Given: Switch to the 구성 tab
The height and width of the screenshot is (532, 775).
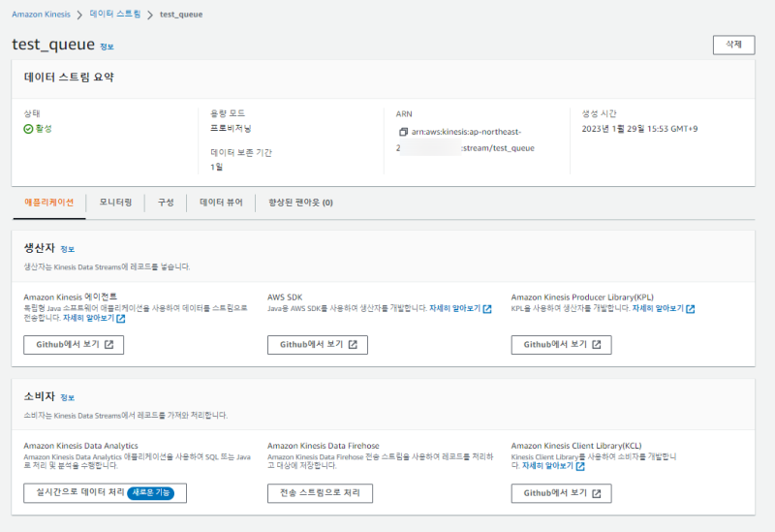Looking at the screenshot, I should pos(166,203).
